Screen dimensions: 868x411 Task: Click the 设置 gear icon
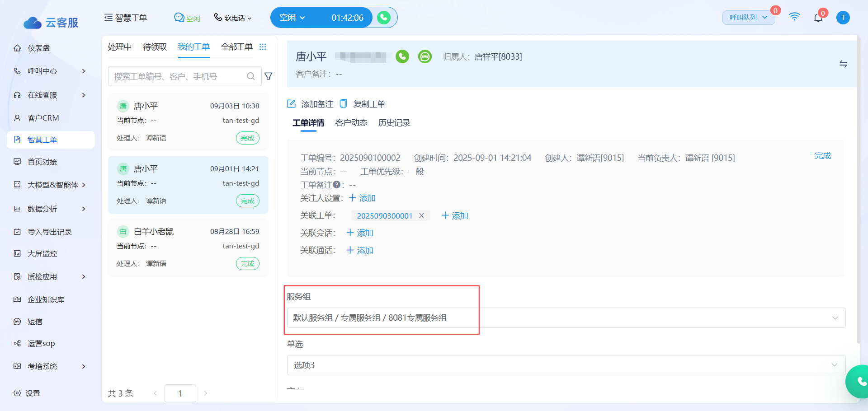click(x=17, y=393)
